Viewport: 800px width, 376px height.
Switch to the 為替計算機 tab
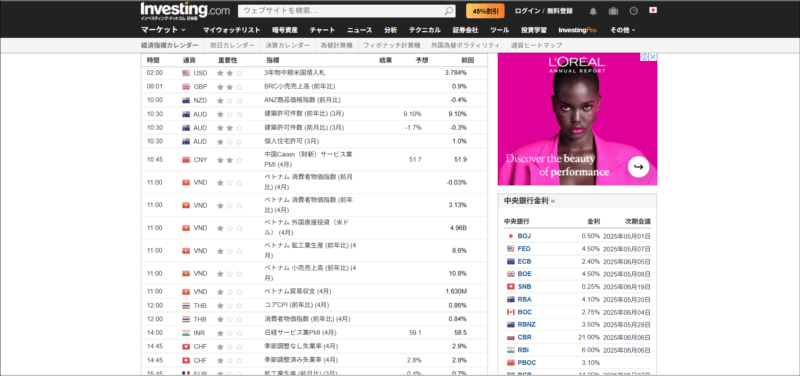336,45
